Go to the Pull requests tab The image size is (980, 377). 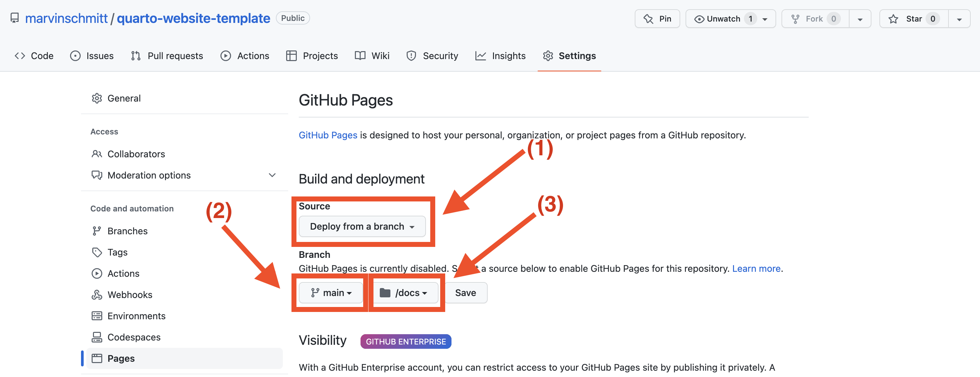167,56
